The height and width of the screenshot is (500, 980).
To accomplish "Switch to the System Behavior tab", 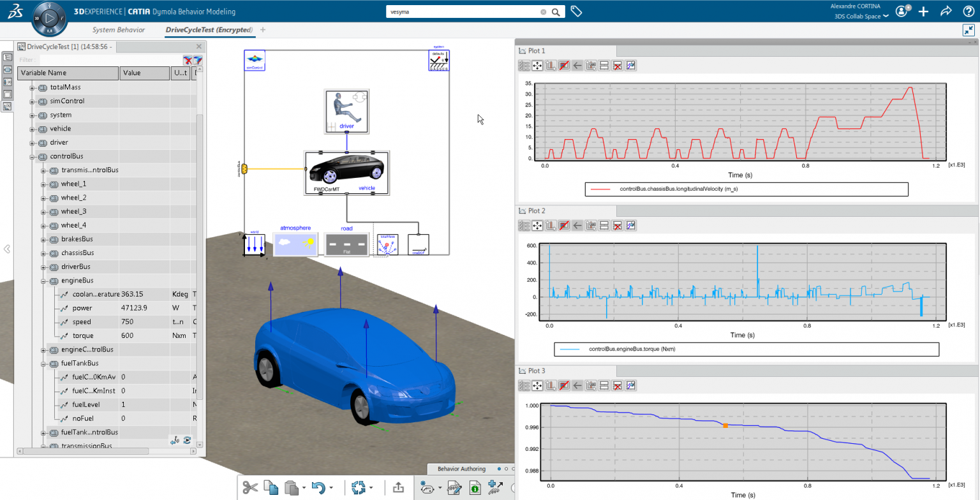I will coord(119,30).
